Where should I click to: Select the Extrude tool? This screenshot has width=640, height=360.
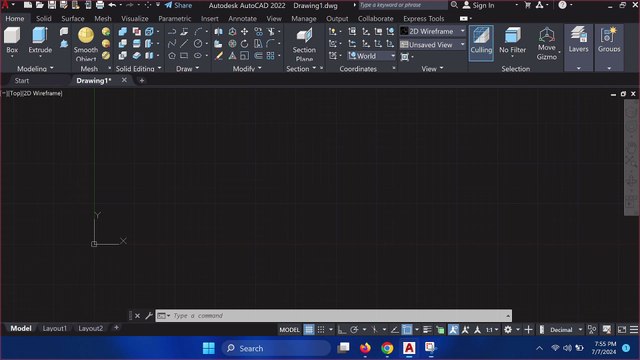(40, 40)
